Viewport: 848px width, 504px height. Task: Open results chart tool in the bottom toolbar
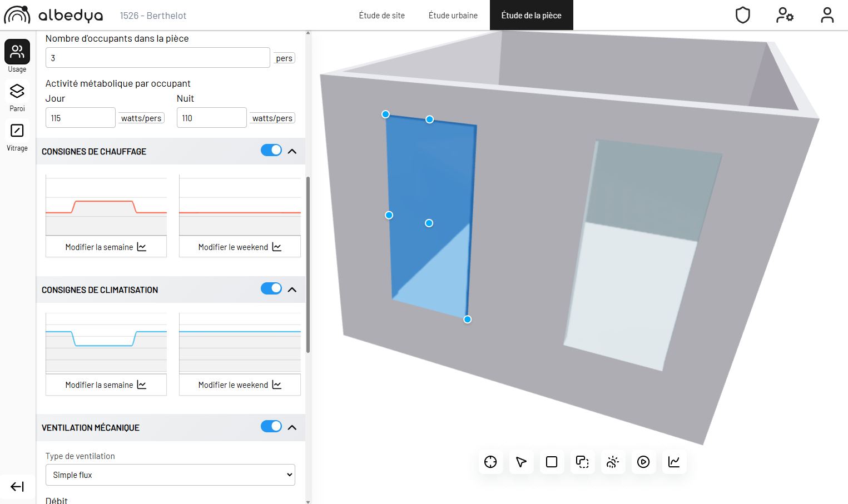click(x=674, y=462)
